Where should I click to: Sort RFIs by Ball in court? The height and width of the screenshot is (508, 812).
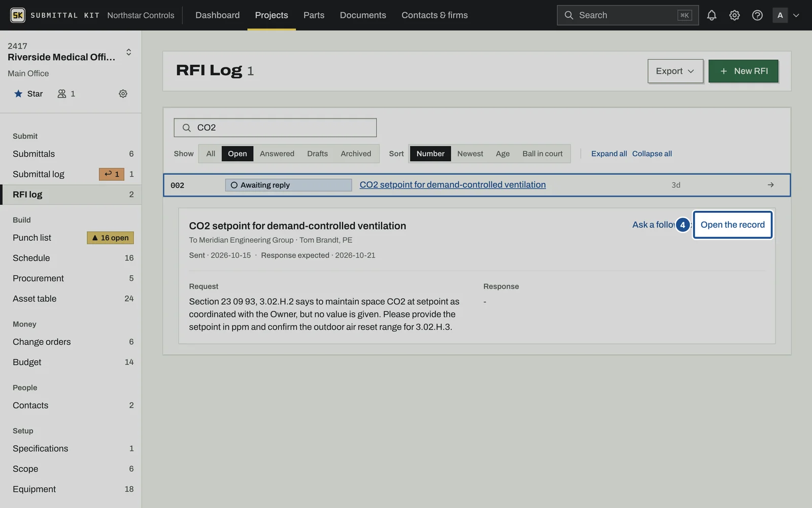[x=543, y=153]
